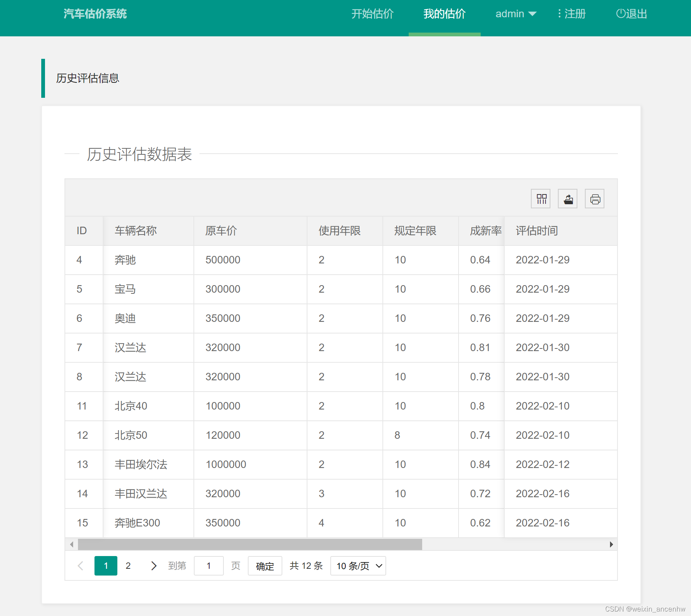Go to page 2 in pagination
Viewport: 691px width, 616px height.
pyautogui.click(x=128, y=566)
